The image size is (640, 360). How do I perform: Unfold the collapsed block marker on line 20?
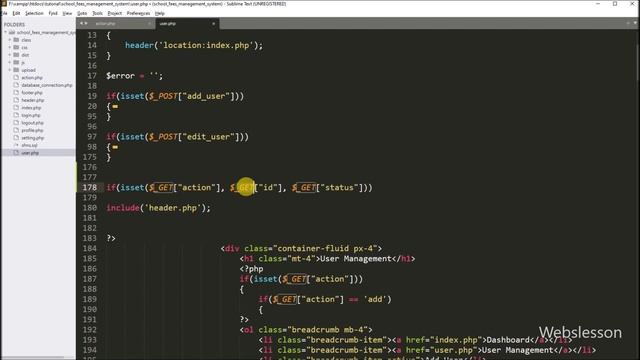pyautogui.click(x=115, y=107)
